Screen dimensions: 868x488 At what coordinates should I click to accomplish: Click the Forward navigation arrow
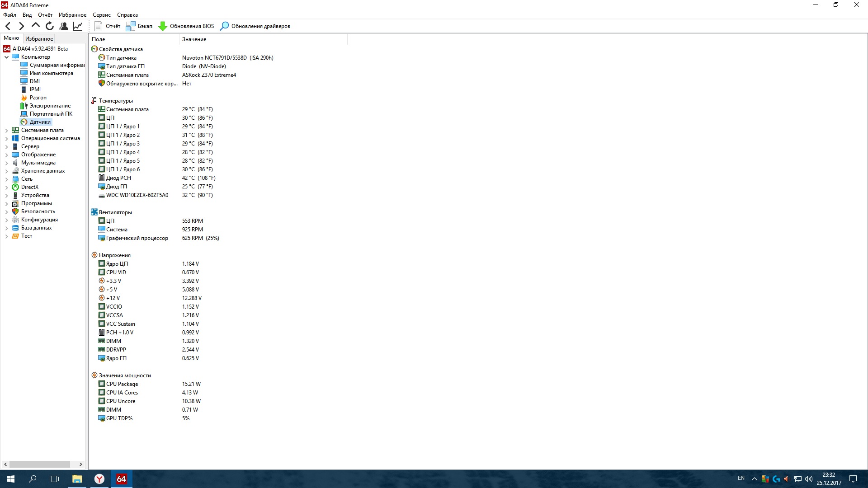coord(21,26)
